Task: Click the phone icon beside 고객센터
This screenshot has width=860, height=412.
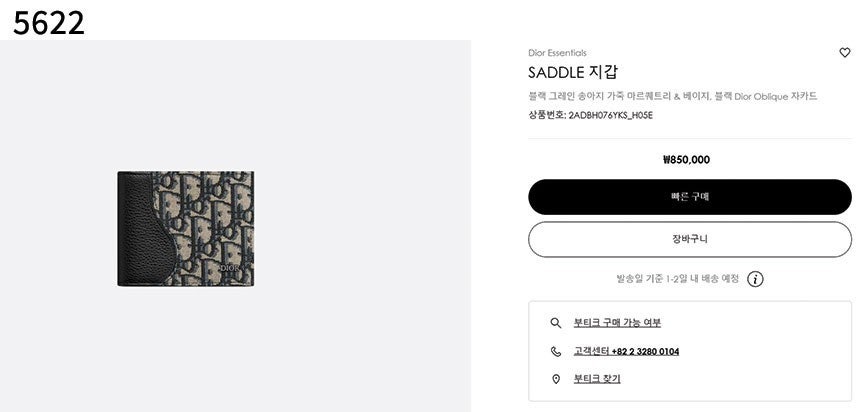Action: [x=556, y=351]
